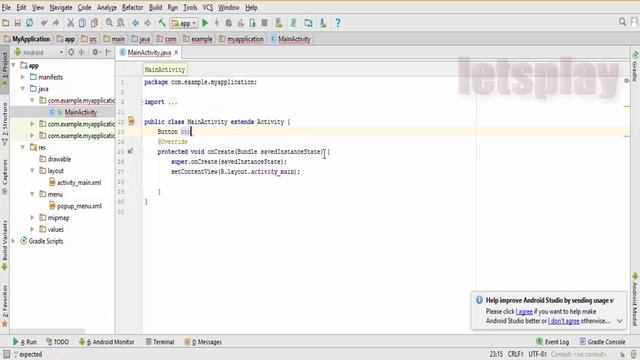Image resolution: width=640 pixels, height=360 pixels.
Task: Open the File menu
Action: click(x=6, y=7)
